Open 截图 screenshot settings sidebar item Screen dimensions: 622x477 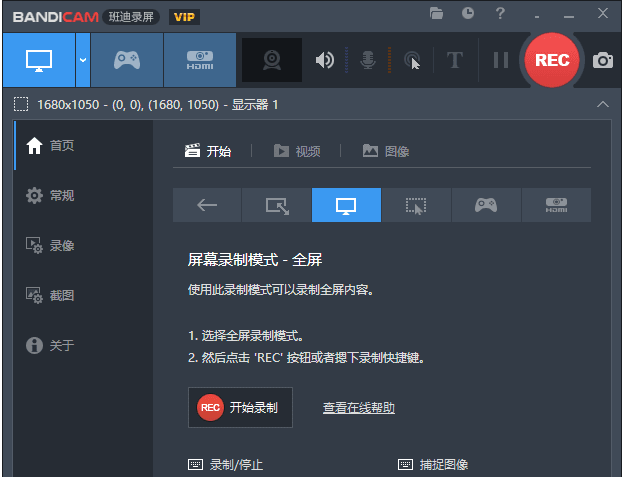84,295
